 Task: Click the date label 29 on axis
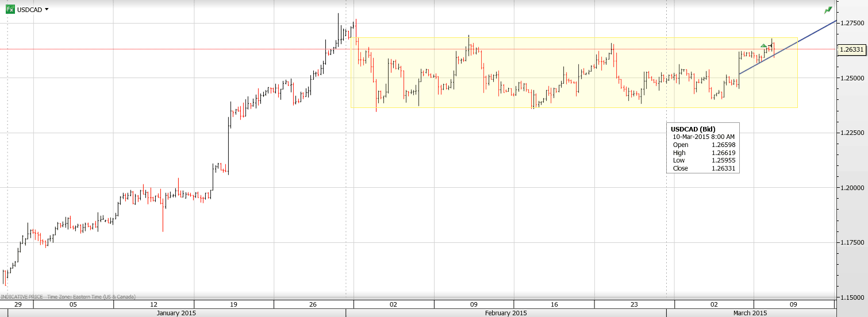pyautogui.click(x=18, y=304)
